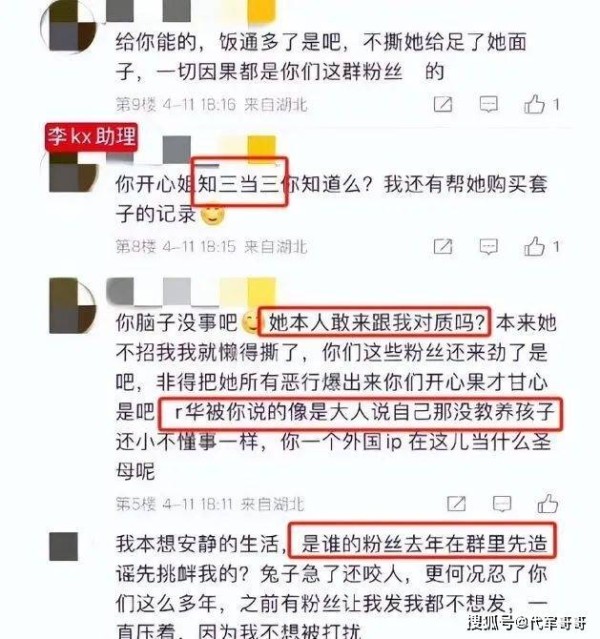Like the 第8楼 comment with thumbs-up
Viewport: 600px width, 639px height.
tap(534, 246)
